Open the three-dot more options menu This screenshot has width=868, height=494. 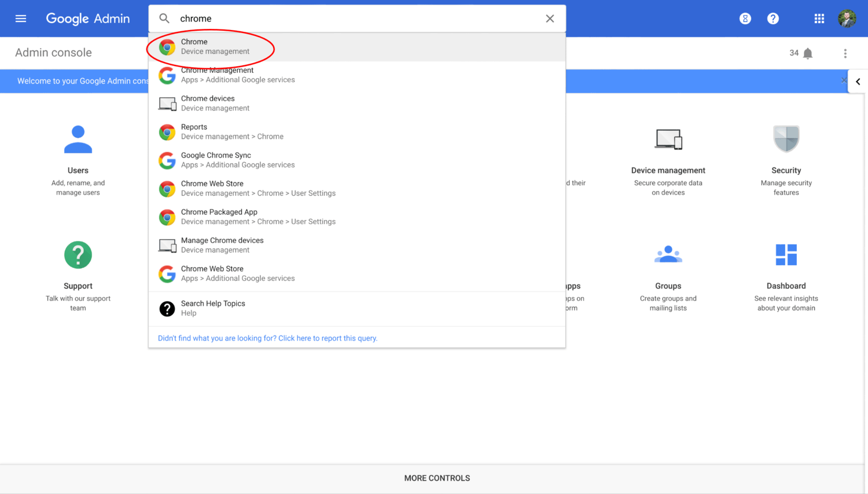tap(845, 53)
